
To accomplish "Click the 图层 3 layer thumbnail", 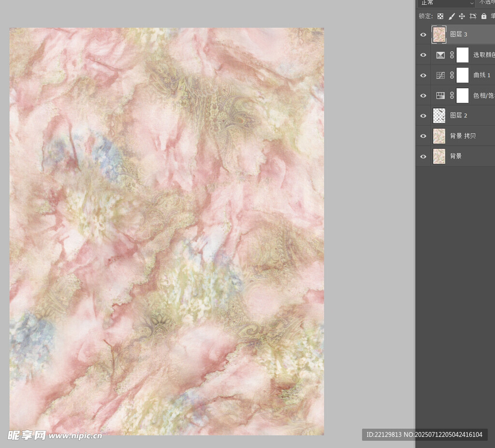I will pos(439,35).
